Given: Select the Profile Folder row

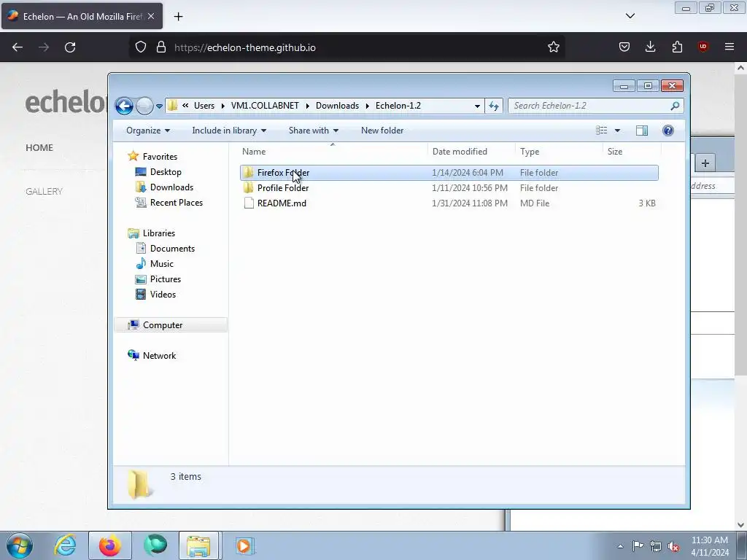Looking at the screenshot, I should 449,188.
